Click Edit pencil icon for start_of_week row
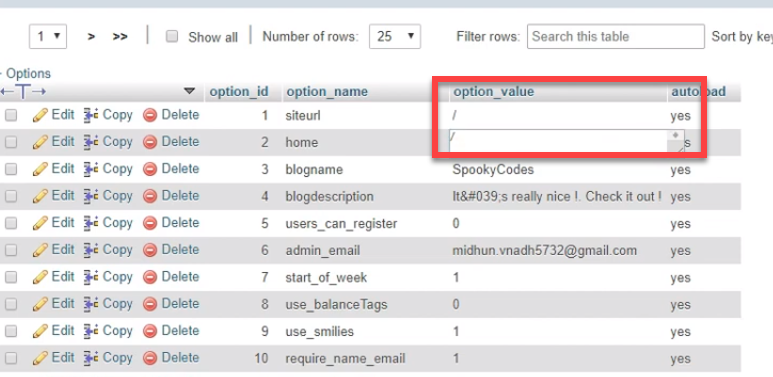This screenshot has height=377, width=773. tap(40, 277)
